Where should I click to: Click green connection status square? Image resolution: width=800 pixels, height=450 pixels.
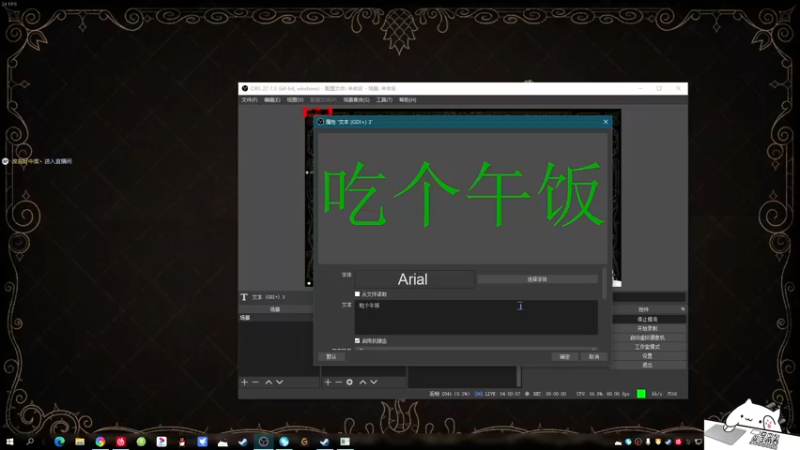(641, 393)
